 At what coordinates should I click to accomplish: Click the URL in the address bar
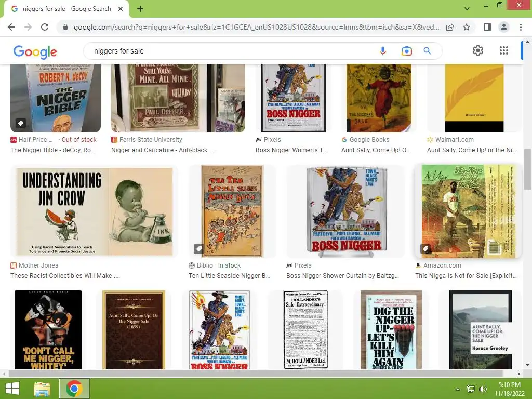pos(256,27)
